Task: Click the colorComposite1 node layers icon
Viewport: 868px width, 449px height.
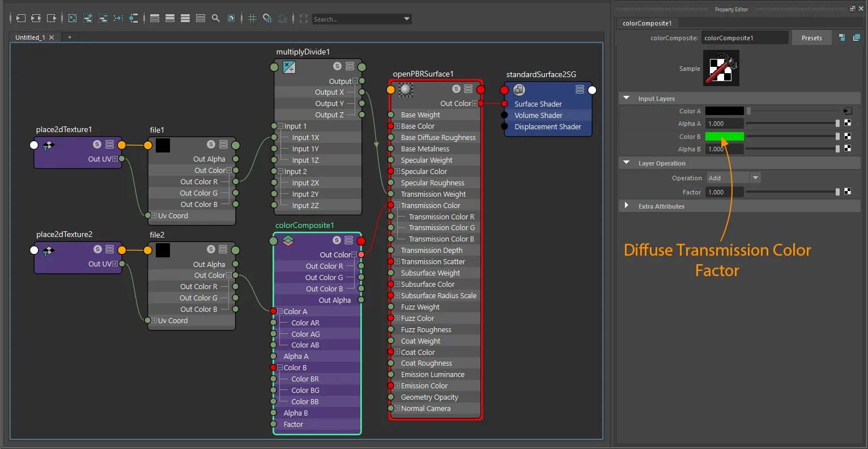Action: tap(288, 240)
